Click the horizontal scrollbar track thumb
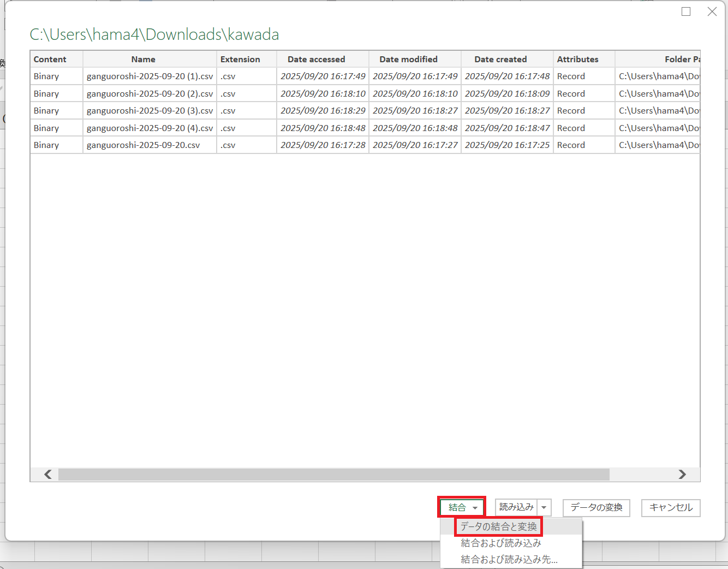Screen dimensions: 728x569 click(333, 474)
